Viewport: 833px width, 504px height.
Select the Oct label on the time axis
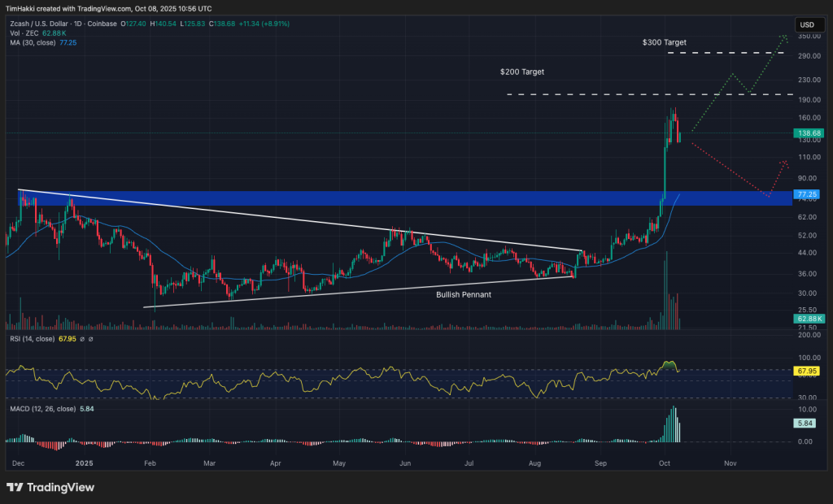664,463
